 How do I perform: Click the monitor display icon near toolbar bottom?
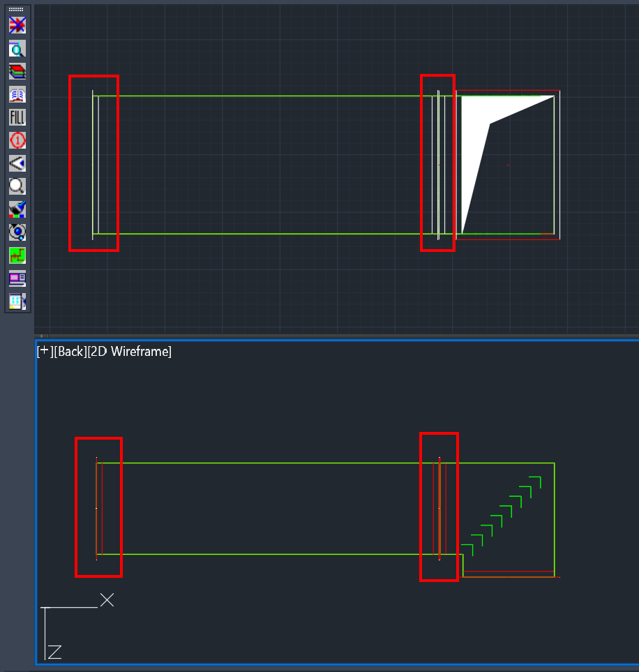(17, 278)
